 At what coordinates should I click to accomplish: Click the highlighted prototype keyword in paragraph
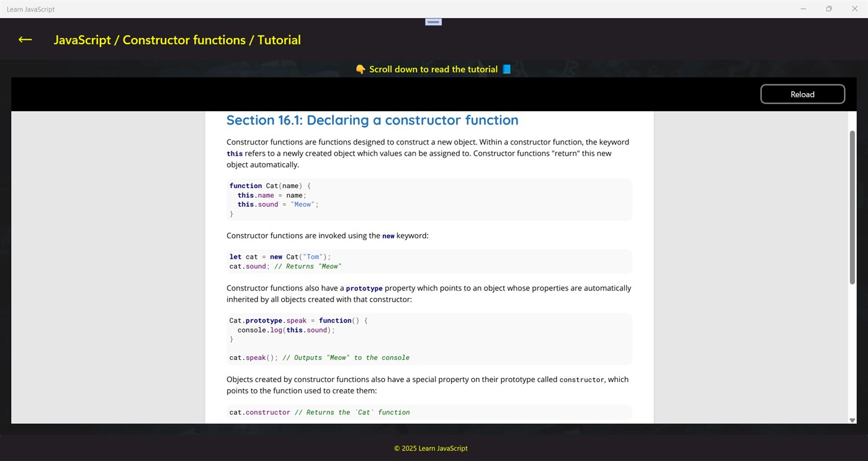364,288
